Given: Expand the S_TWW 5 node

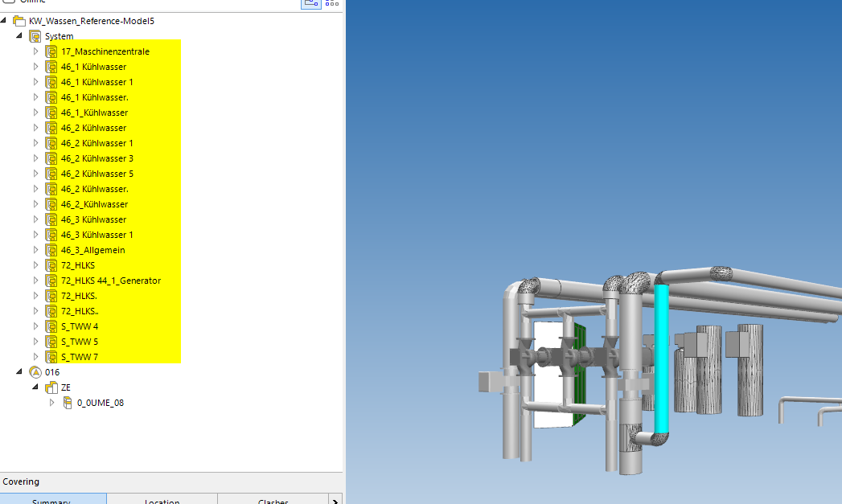Looking at the screenshot, I should [36, 342].
